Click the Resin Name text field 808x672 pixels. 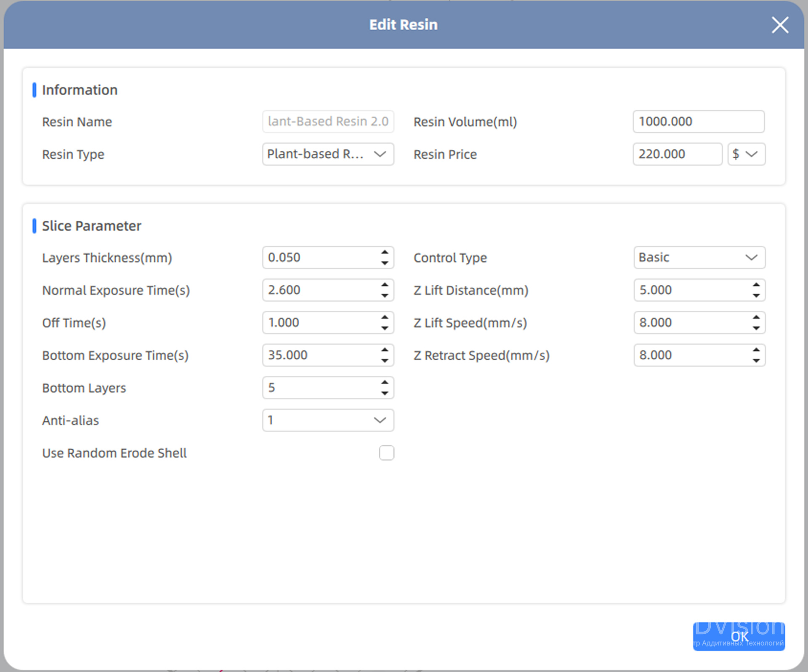pos(327,122)
